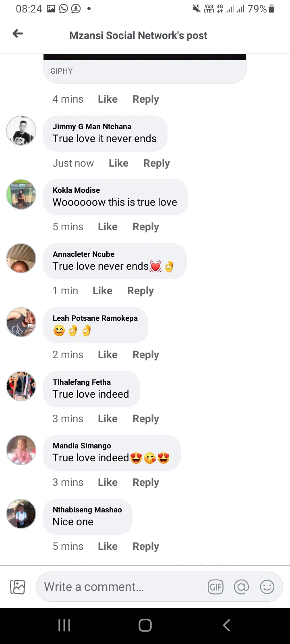Open Mandla Simango's profile name

(82, 446)
